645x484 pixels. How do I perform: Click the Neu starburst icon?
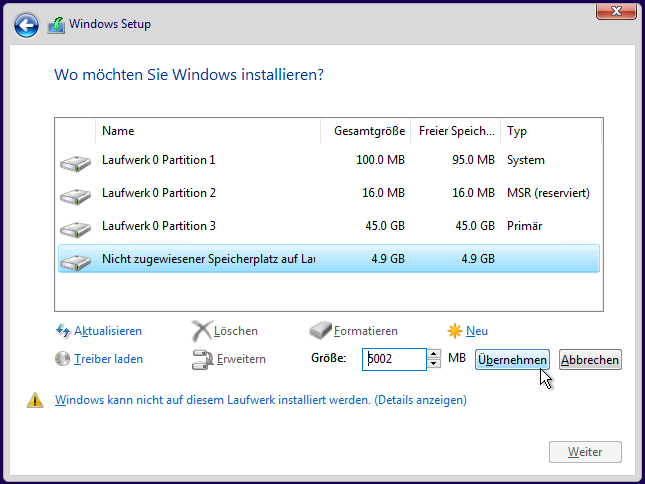(x=455, y=331)
